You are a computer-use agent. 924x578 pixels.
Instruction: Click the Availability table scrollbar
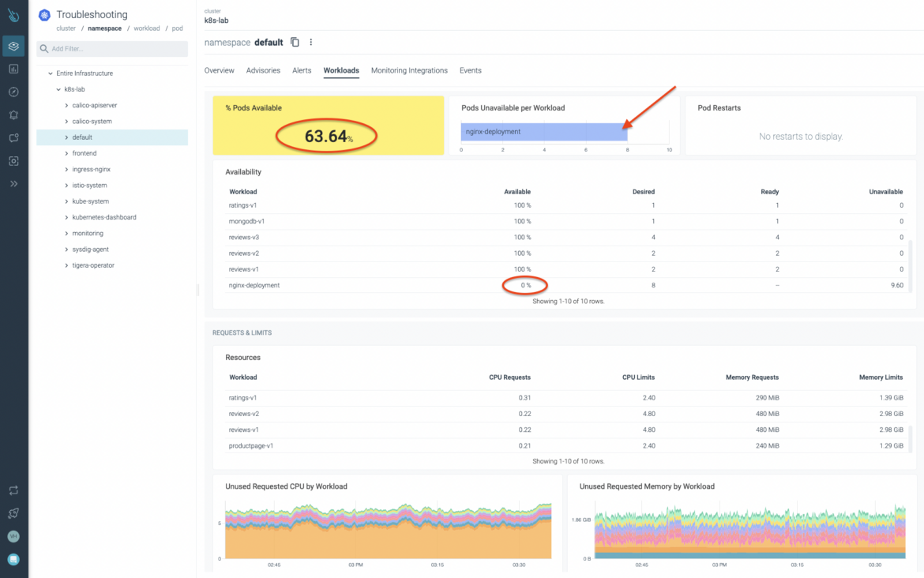tap(911, 265)
